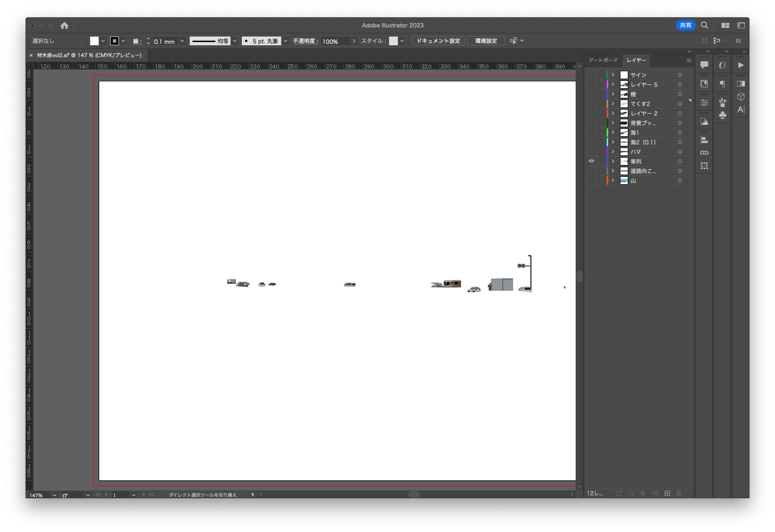Screen dimensions: 775x532
Task: Click the Home icon in title bar
Action: coord(64,26)
